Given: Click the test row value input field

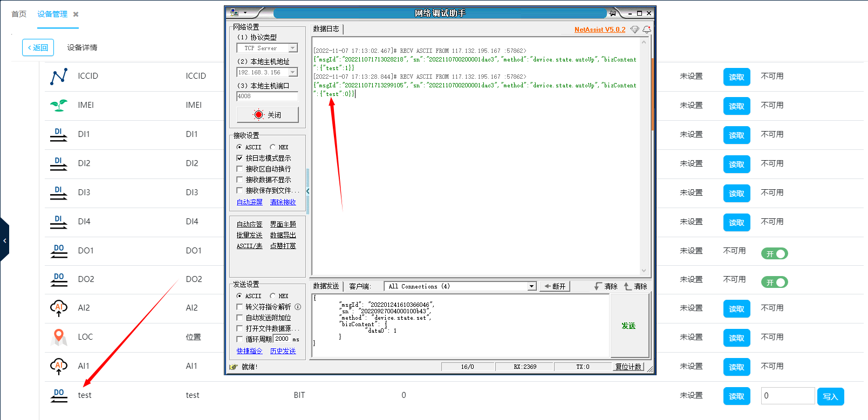Looking at the screenshot, I should click(x=787, y=396).
